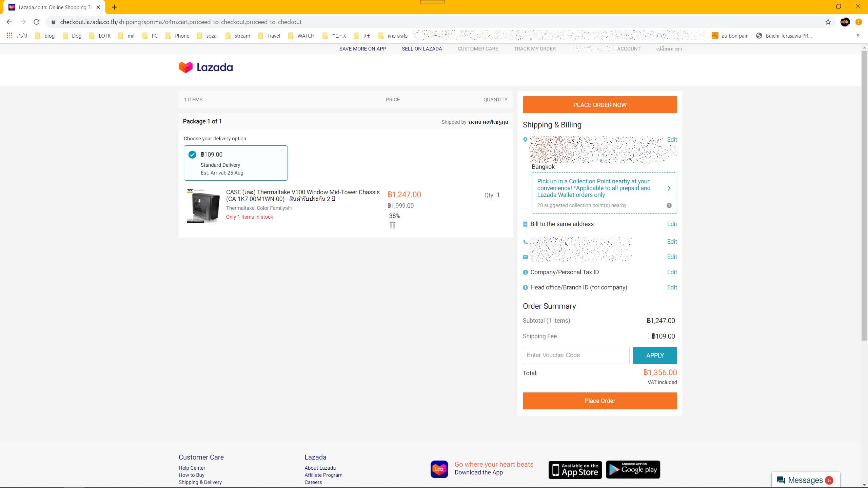
Task: Open Affiliate Program footer link
Action: [x=323, y=475]
